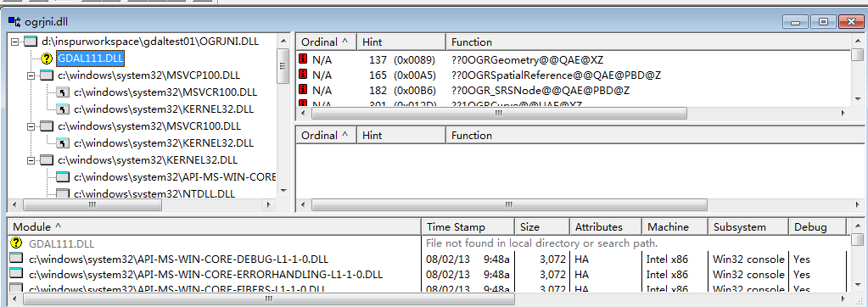Click the module icon of the top-level MSVCR100.DLL
Screen dimensions: 868x307
(x=47, y=126)
